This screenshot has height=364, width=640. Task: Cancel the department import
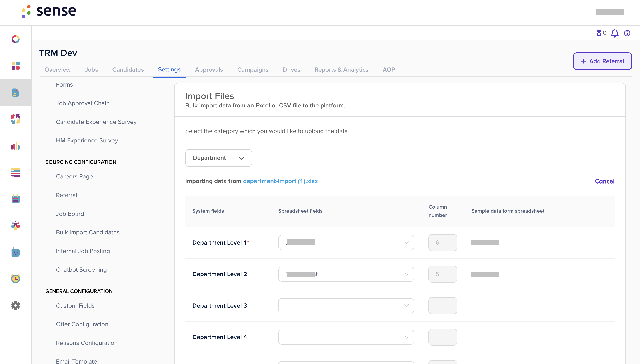click(x=604, y=181)
